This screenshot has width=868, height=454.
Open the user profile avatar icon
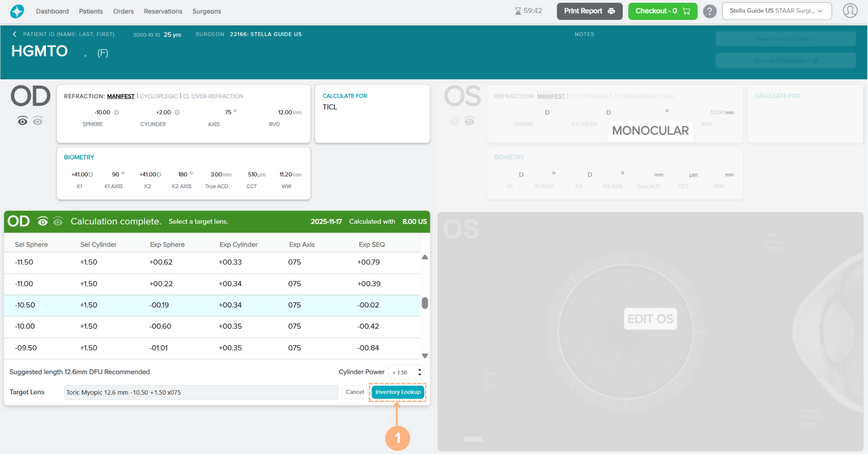click(850, 11)
